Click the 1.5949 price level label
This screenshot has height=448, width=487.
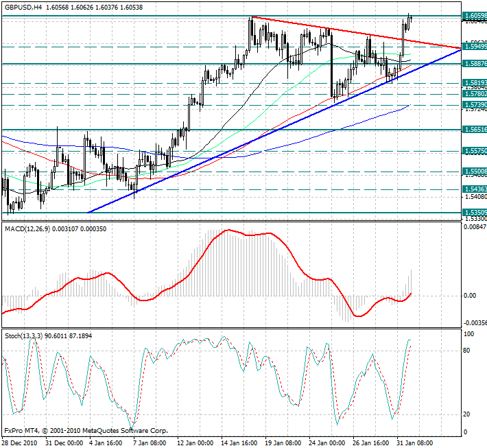475,47
